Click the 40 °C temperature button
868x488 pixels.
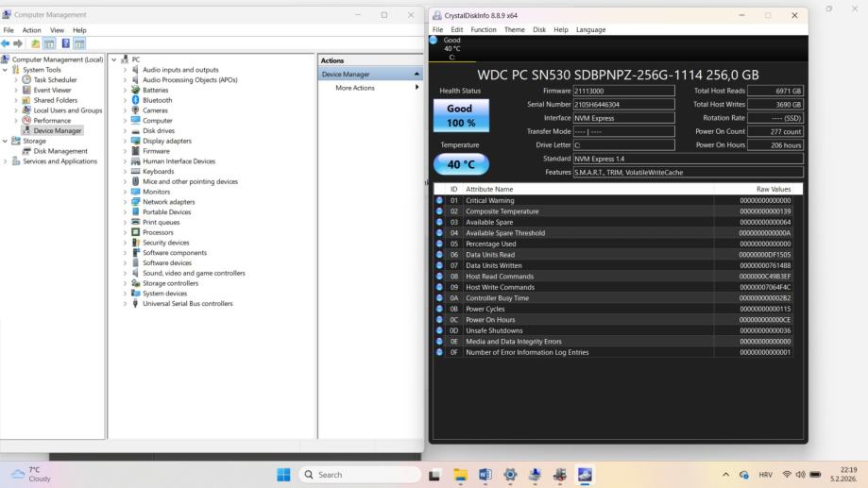click(x=461, y=164)
